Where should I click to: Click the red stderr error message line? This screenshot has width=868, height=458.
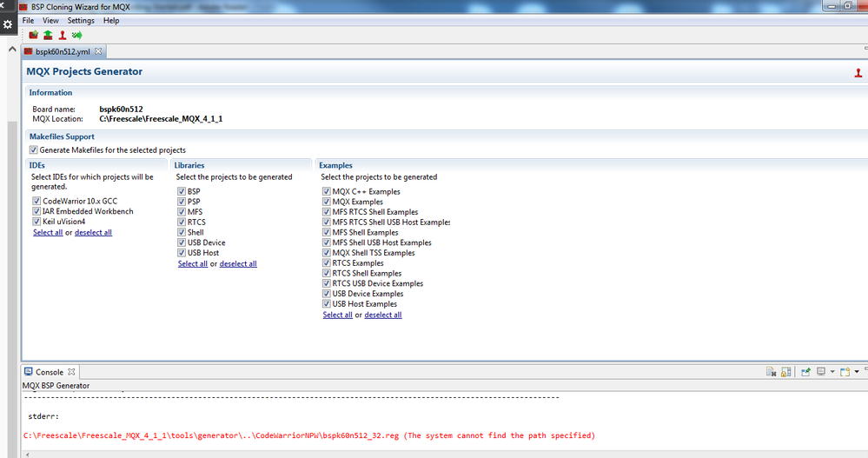[309, 435]
